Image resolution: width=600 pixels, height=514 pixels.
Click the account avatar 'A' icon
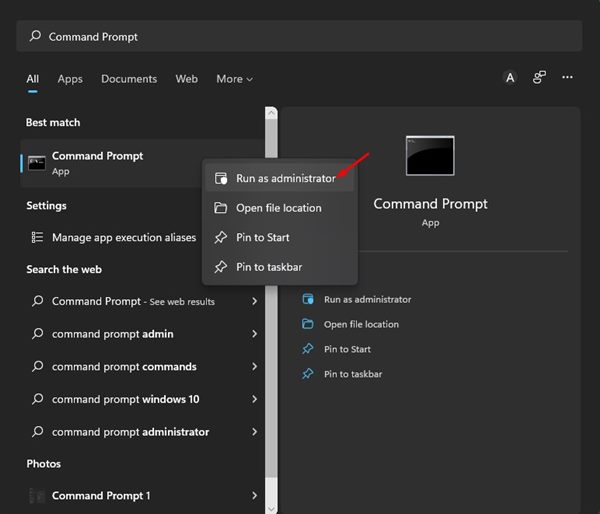tap(510, 78)
